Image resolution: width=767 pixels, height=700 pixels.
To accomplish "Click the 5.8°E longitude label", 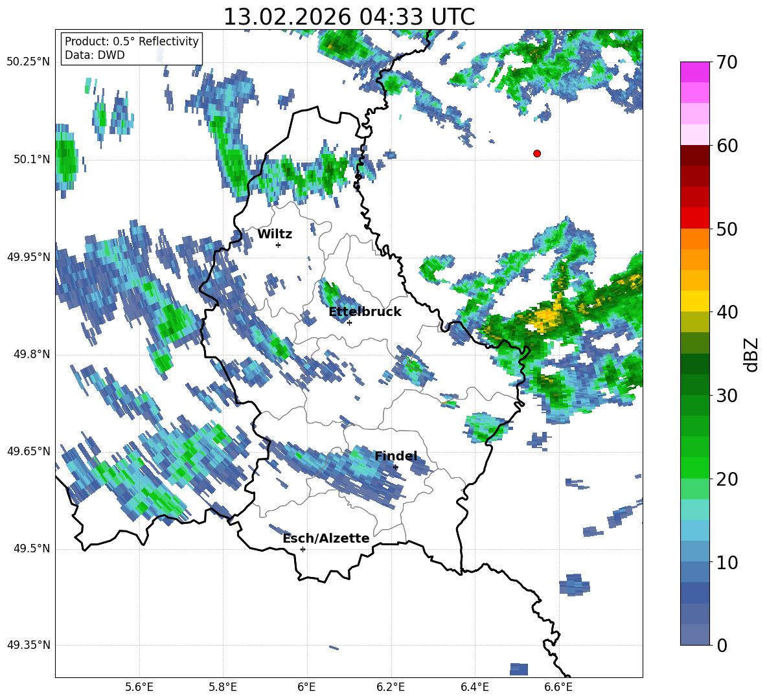I will tap(223, 688).
